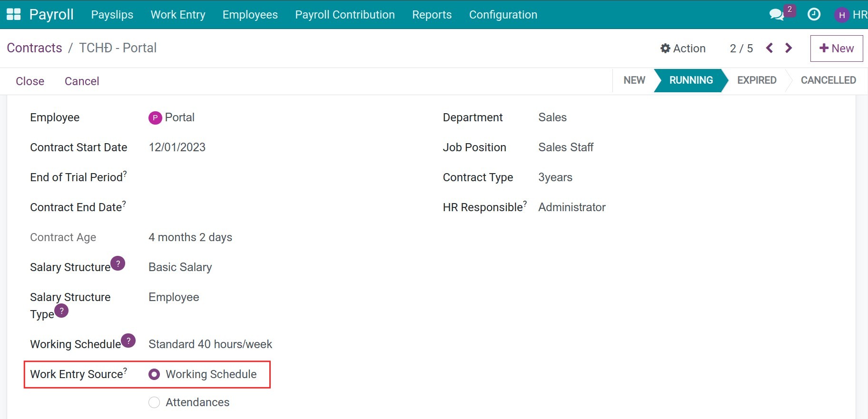Set status to EXPIRED stage
The image size is (868, 419).
[x=757, y=80]
